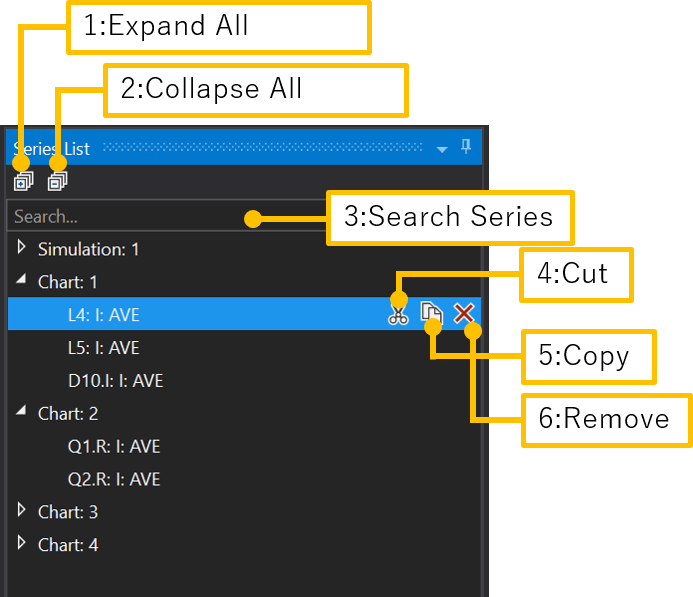The width and height of the screenshot is (693, 597).
Task: Open the Series List panel options arrow
Action: click(x=442, y=149)
